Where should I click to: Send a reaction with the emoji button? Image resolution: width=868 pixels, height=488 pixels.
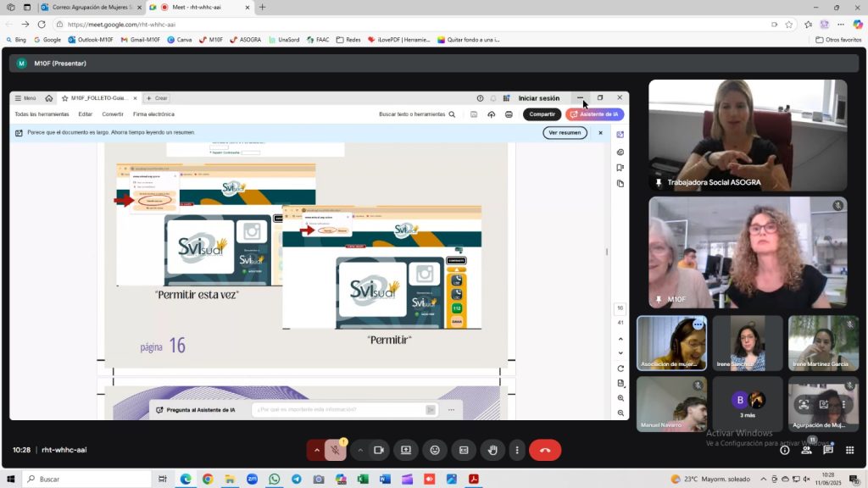(435, 451)
